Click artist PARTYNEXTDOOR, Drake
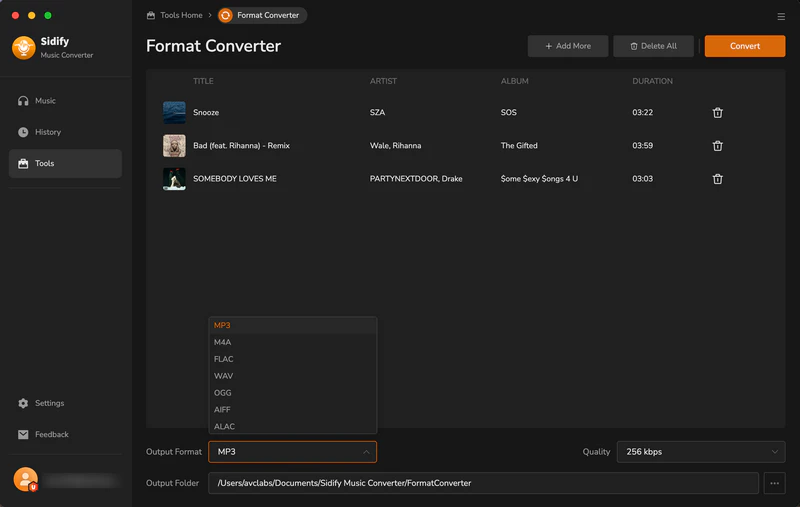 [416, 179]
